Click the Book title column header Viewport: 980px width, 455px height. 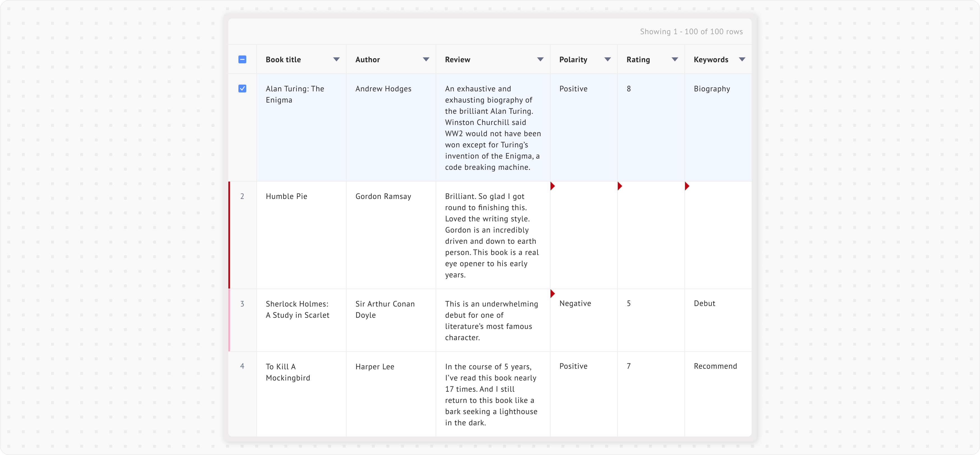tap(284, 60)
